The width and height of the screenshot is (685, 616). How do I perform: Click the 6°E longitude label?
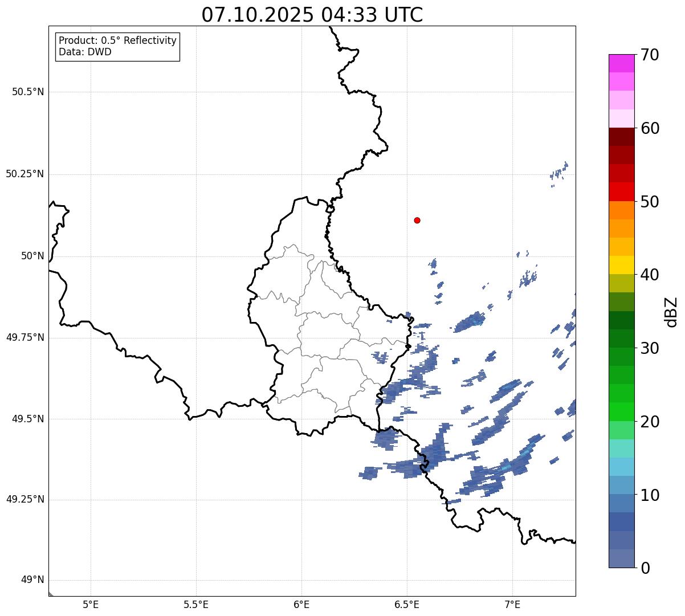click(x=301, y=605)
